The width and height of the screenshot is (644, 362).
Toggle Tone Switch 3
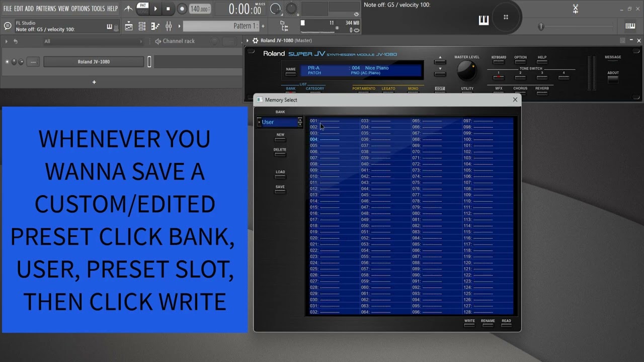coord(542,76)
